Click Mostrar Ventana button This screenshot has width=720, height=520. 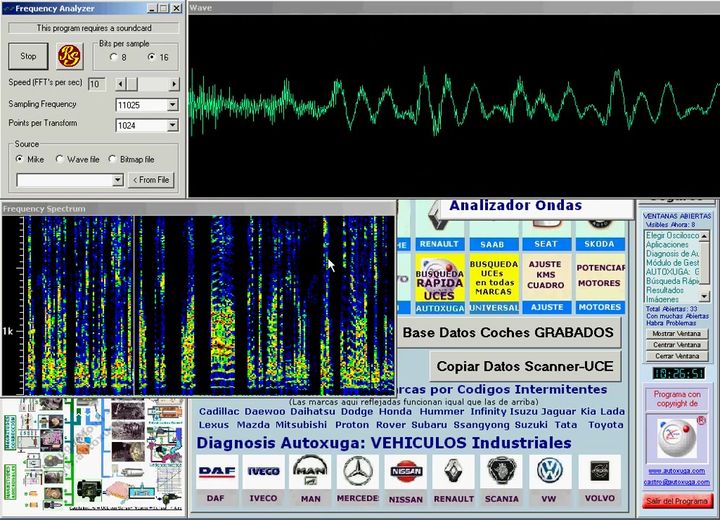pyautogui.click(x=677, y=333)
